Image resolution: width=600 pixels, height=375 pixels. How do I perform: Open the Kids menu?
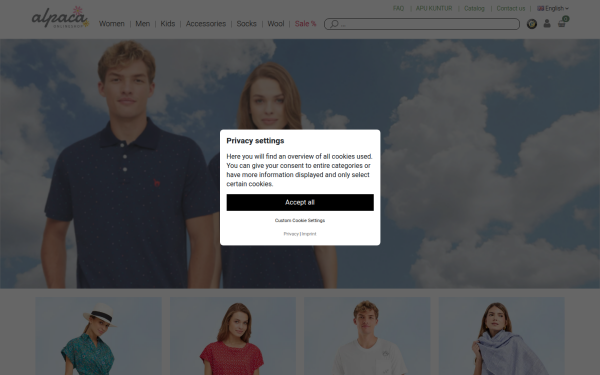[168, 24]
